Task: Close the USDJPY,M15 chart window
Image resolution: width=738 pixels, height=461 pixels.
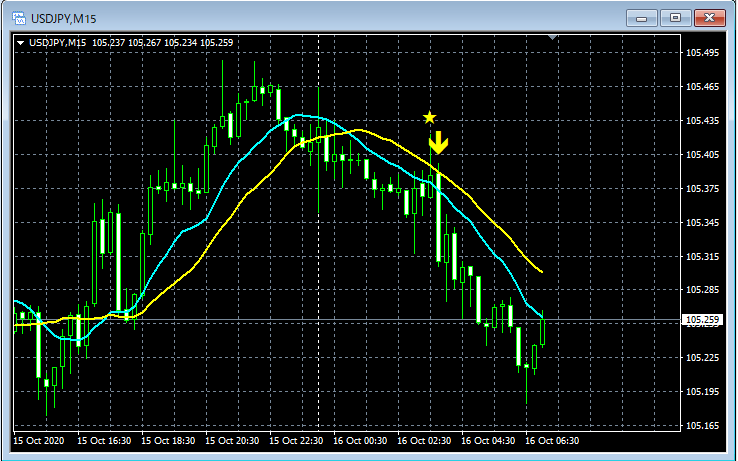Action: point(710,18)
